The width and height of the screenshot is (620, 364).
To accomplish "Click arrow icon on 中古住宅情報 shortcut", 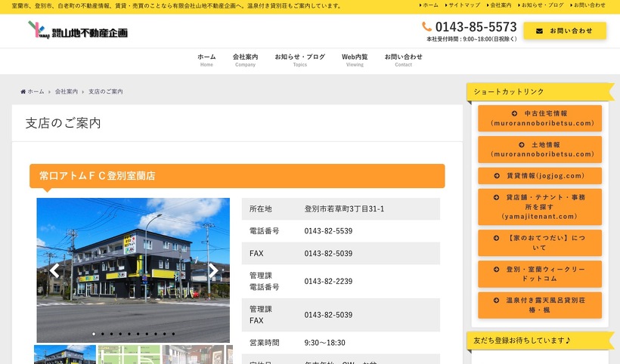I will point(522,113).
